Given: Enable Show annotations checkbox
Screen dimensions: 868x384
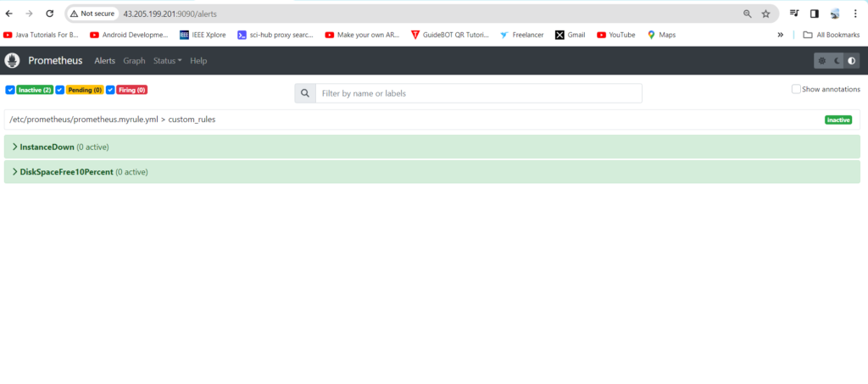Looking at the screenshot, I should click(796, 89).
